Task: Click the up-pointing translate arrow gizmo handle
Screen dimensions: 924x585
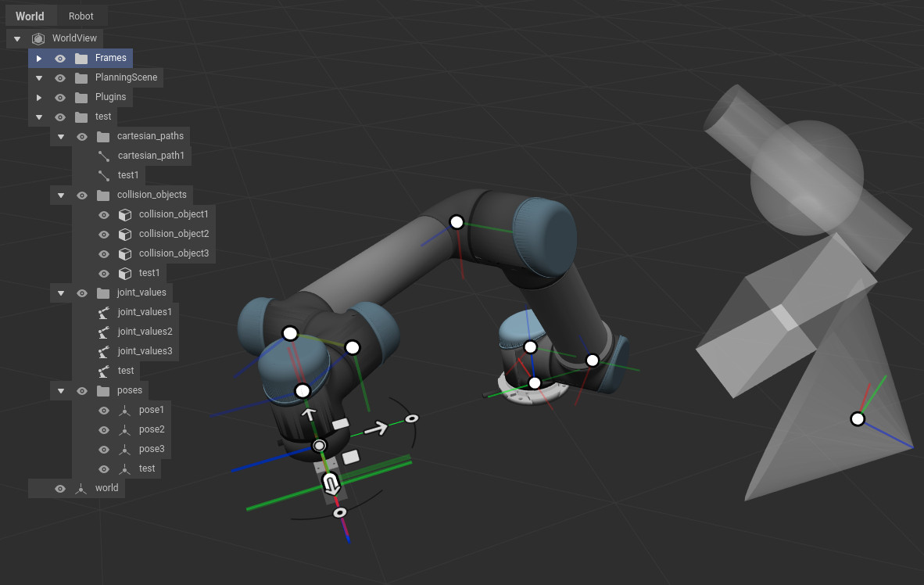Action: point(308,414)
